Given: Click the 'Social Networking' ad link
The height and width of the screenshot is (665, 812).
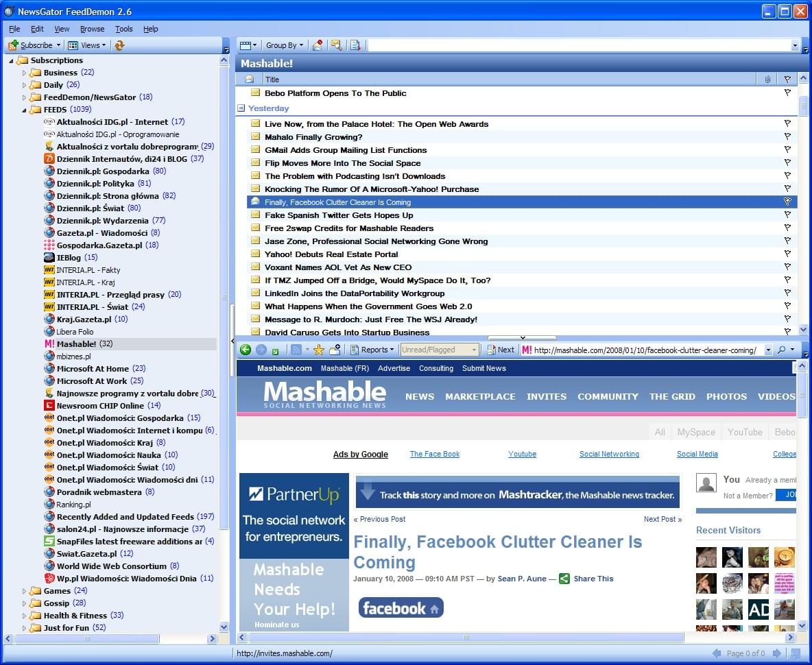Looking at the screenshot, I should (x=609, y=454).
